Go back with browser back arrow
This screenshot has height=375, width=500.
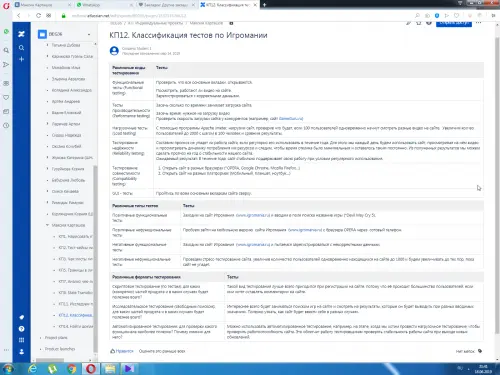coord(19,15)
